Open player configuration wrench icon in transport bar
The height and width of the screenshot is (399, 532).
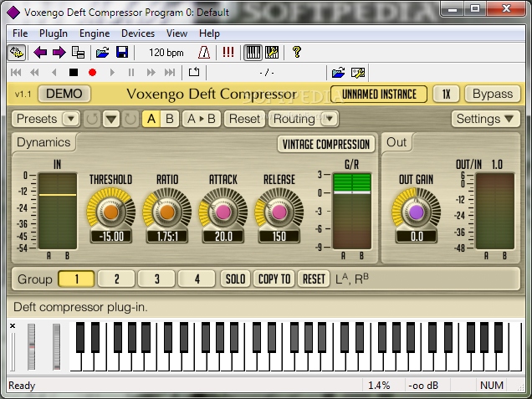click(x=358, y=72)
